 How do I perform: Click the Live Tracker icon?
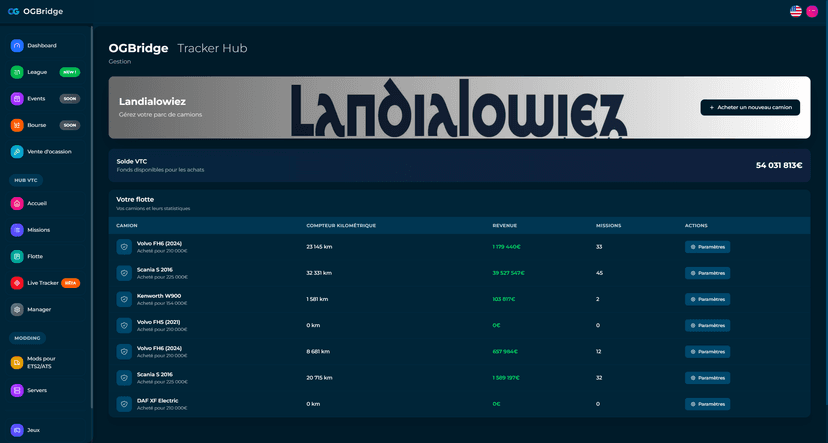[17, 283]
